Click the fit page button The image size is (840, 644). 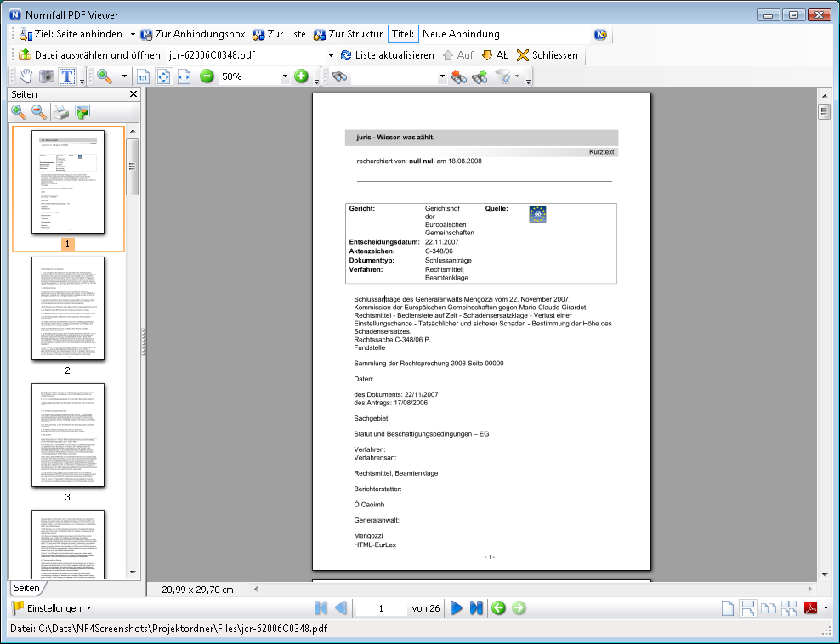163,76
